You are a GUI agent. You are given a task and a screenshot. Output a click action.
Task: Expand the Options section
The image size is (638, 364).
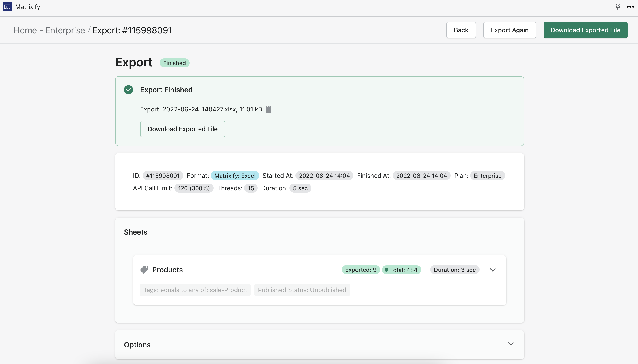(511, 344)
